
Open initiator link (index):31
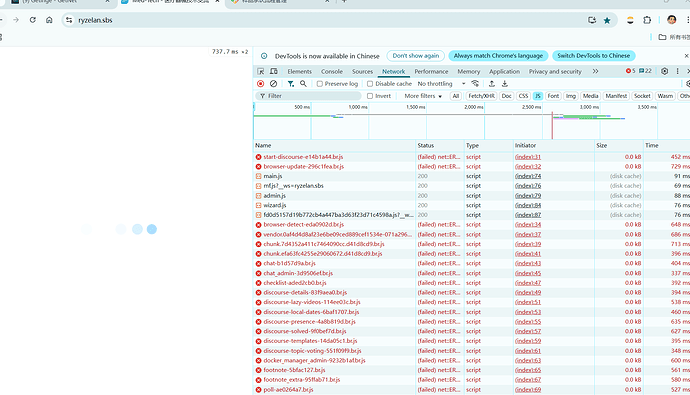click(x=528, y=157)
